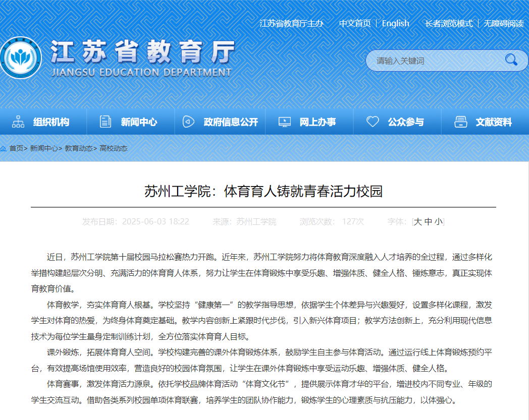Click the 公众参与 heart icon
529x420 pixels.
(x=373, y=122)
